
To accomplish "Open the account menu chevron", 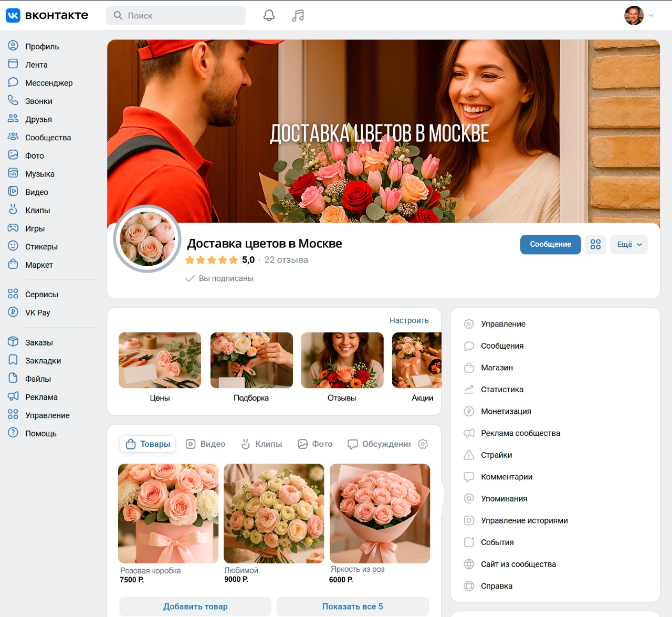I will point(651,15).
